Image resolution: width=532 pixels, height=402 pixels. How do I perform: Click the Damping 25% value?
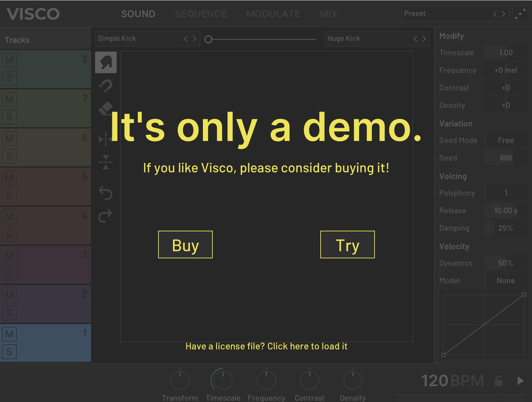click(x=506, y=228)
